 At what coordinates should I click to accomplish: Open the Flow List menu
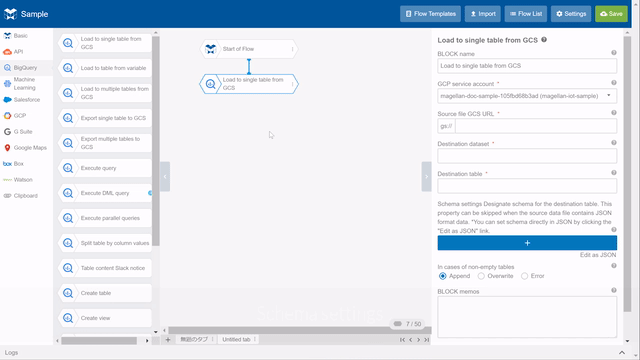pos(526,14)
